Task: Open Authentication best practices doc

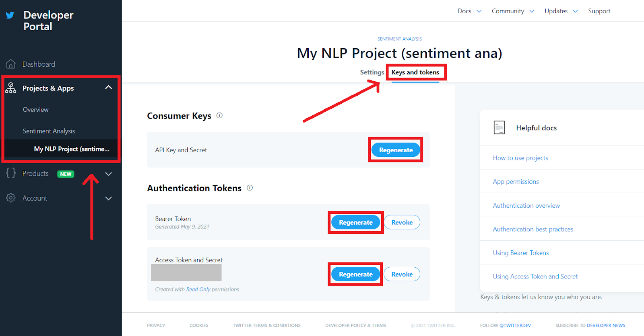Action: [x=533, y=229]
